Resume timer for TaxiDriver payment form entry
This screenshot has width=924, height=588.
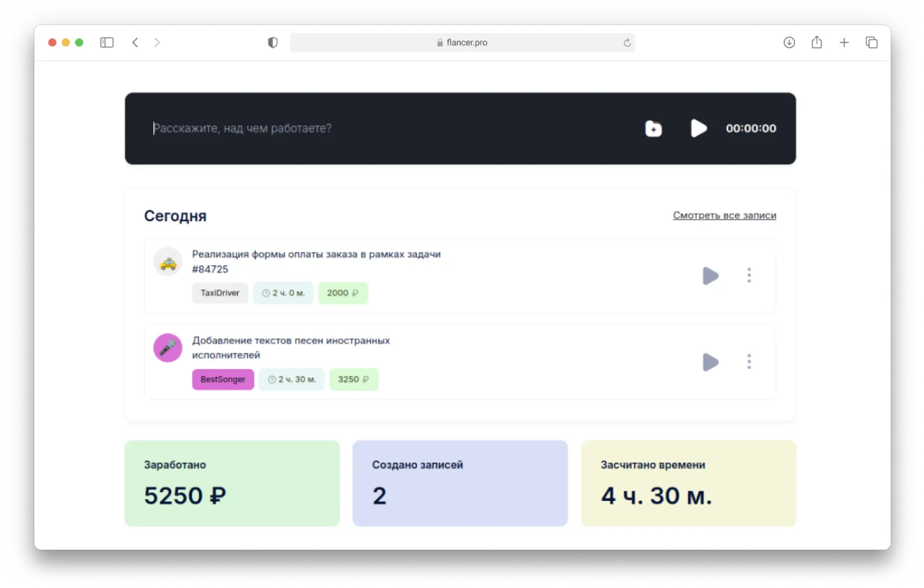[x=710, y=276]
